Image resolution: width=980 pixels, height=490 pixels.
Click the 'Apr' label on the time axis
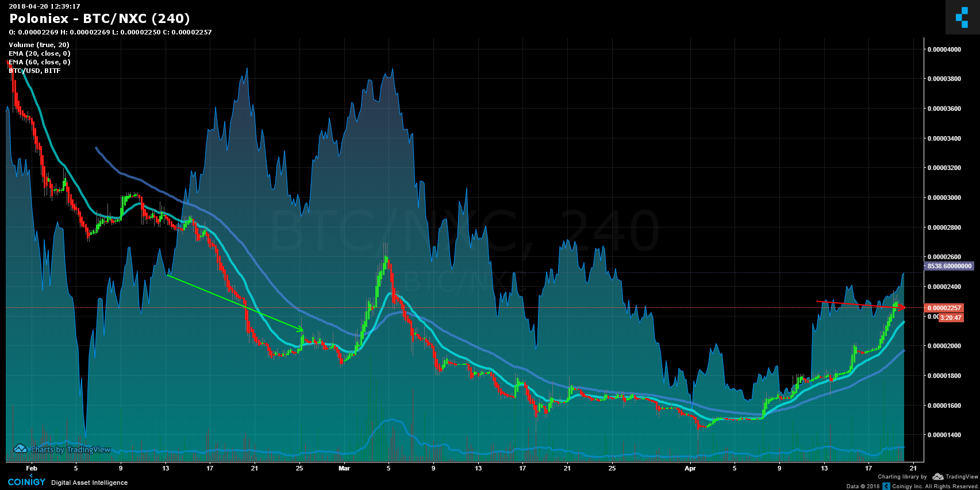(690, 468)
